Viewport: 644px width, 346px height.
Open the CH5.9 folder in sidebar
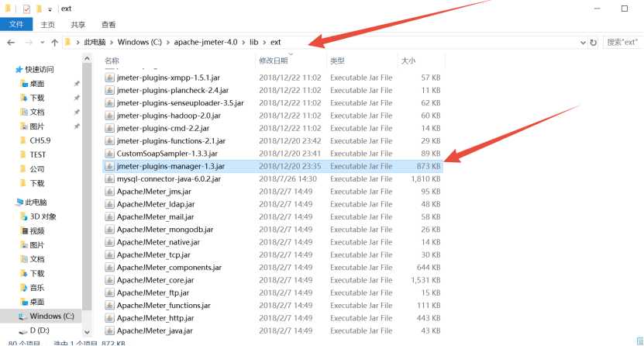pos(40,140)
